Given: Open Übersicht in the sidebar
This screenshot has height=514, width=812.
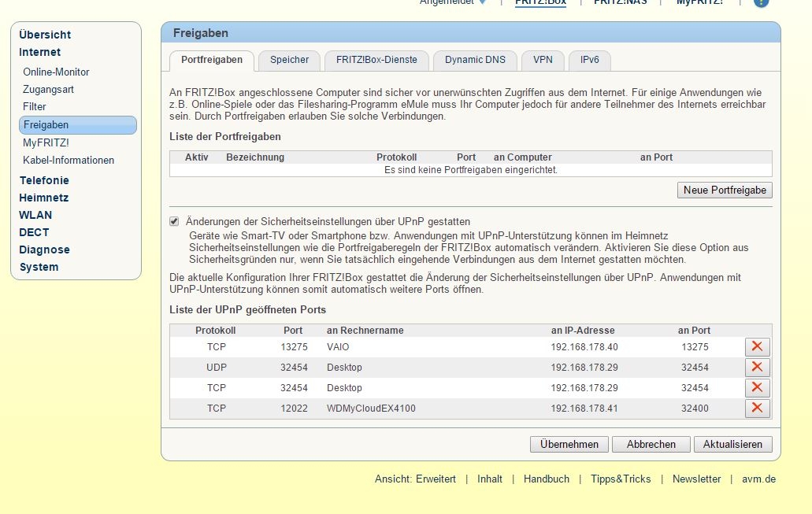Looking at the screenshot, I should [45, 35].
